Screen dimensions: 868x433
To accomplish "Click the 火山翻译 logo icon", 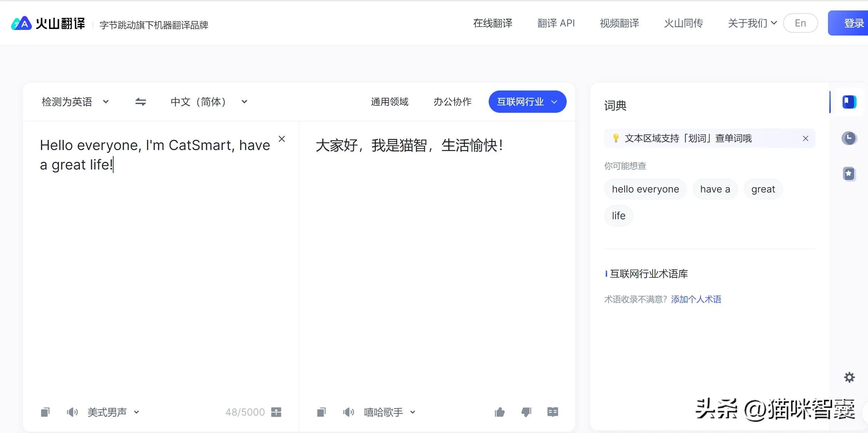I will (21, 23).
